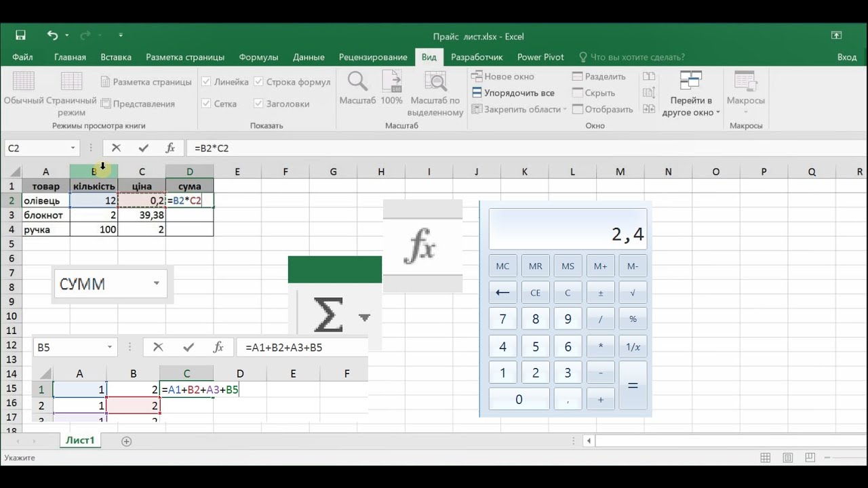Click the CE button on the calculator
This screenshot has width=868, height=488.
click(x=535, y=293)
